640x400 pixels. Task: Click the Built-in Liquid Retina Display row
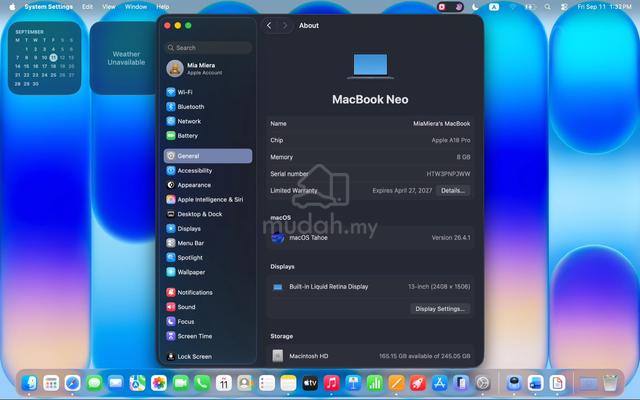[370, 287]
